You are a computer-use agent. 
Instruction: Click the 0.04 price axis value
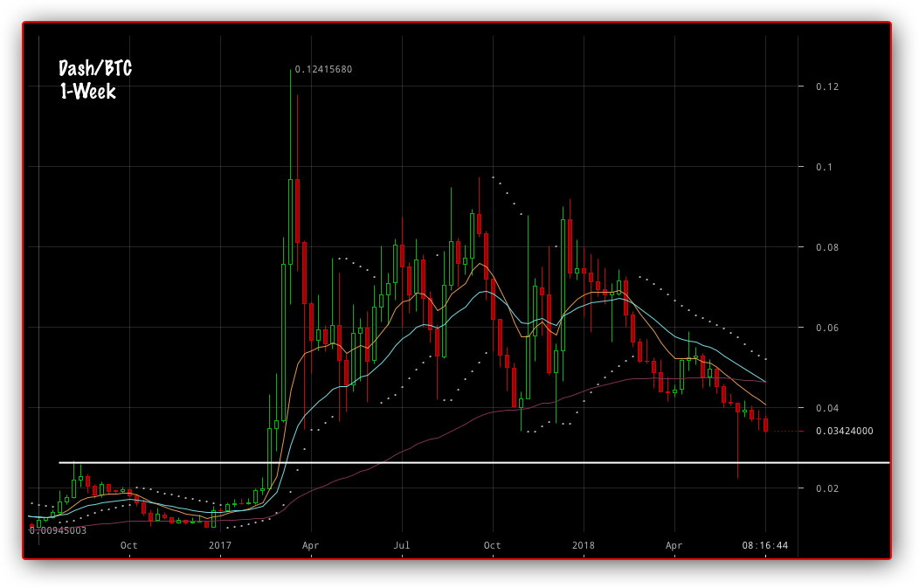[827, 408]
